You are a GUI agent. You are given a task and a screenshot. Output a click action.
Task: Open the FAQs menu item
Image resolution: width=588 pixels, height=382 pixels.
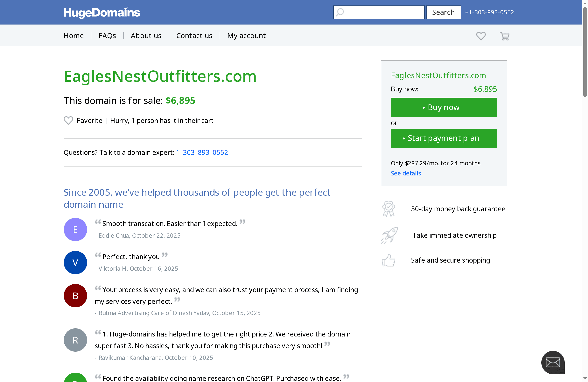coord(107,35)
